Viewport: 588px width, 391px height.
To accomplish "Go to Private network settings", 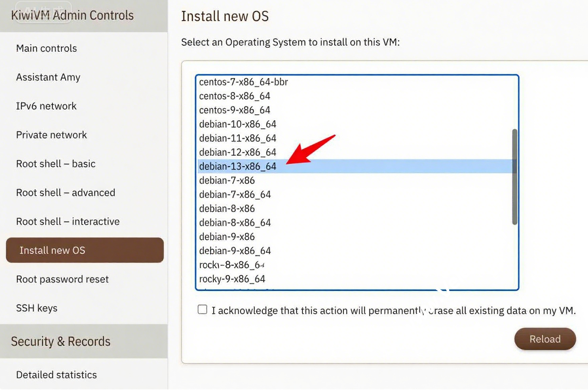I will click(51, 135).
